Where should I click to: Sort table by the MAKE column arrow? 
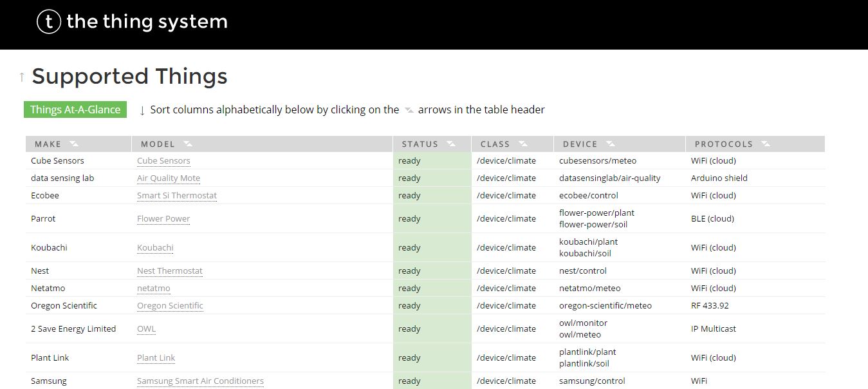[74, 144]
